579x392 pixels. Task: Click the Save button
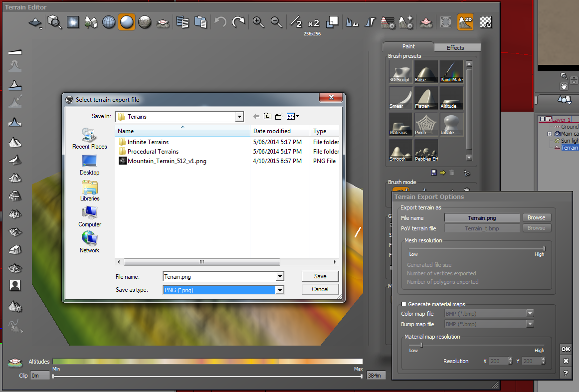[x=320, y=276]
